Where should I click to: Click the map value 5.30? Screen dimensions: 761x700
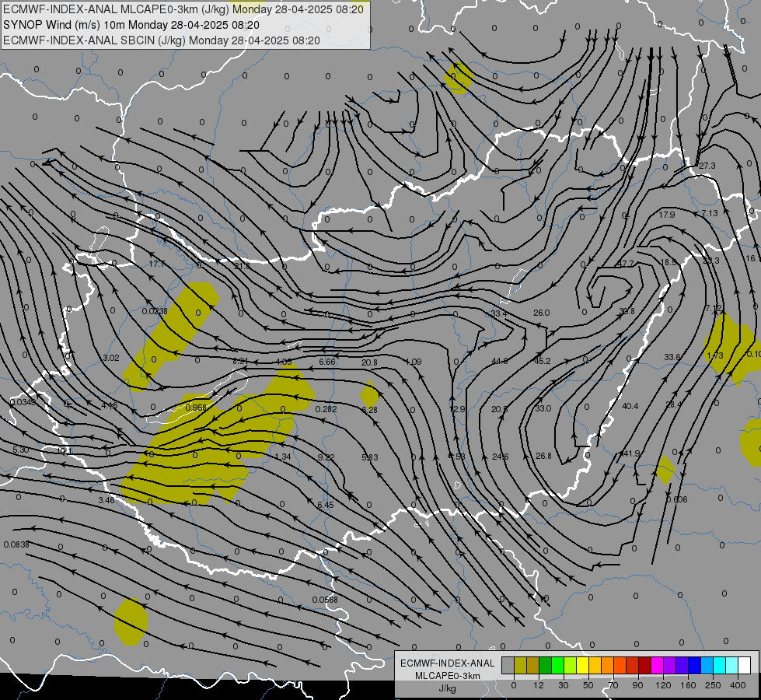point(20,450)
